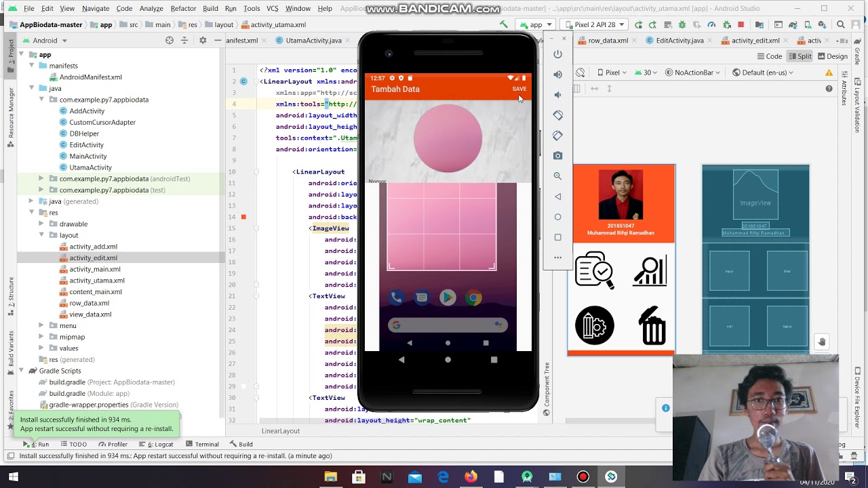The image size is (868, 488).
Task: Click the design orientation icon in layout toolbar
Action: coord(580,73)
